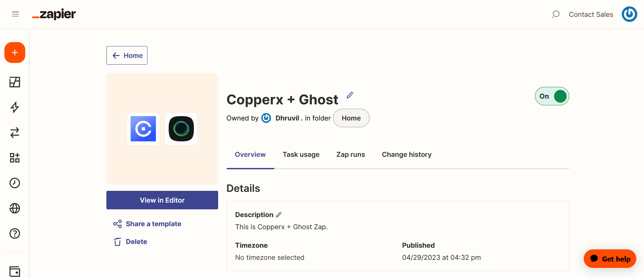Open Zaps via the lightning bolt icon
Viewport: 644px width, 278px height.
(15, 107)
